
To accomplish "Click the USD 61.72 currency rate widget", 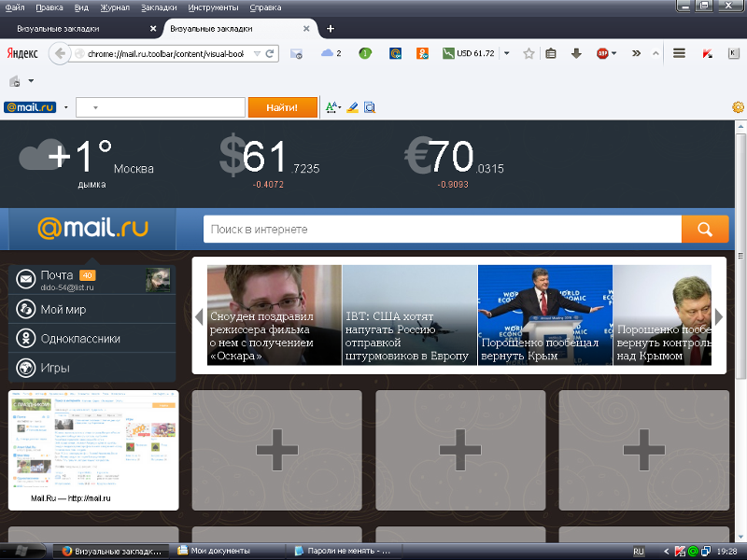I will coord(469,53).
